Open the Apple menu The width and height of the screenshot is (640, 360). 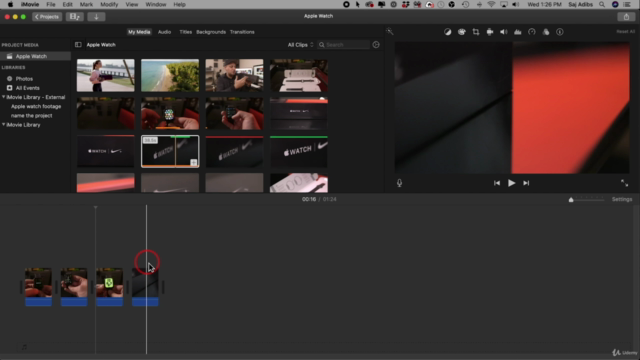click(x=10, y=4)
